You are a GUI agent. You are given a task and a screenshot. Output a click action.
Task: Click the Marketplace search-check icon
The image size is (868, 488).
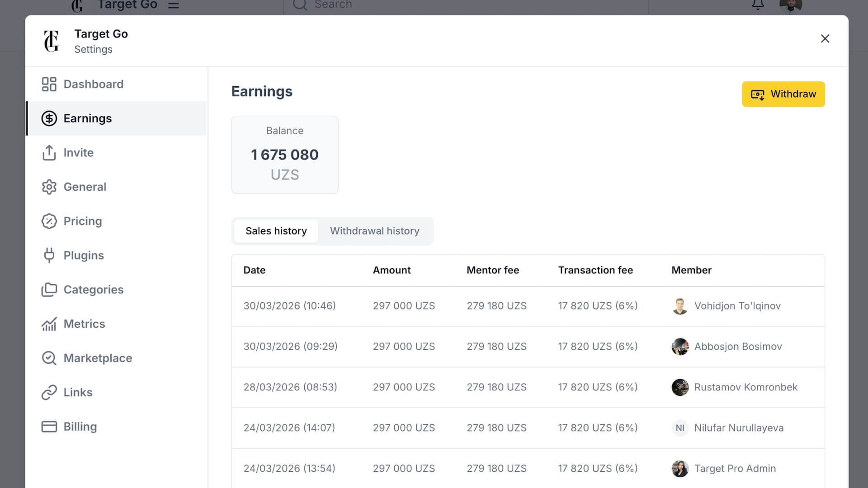click(49, 358)
